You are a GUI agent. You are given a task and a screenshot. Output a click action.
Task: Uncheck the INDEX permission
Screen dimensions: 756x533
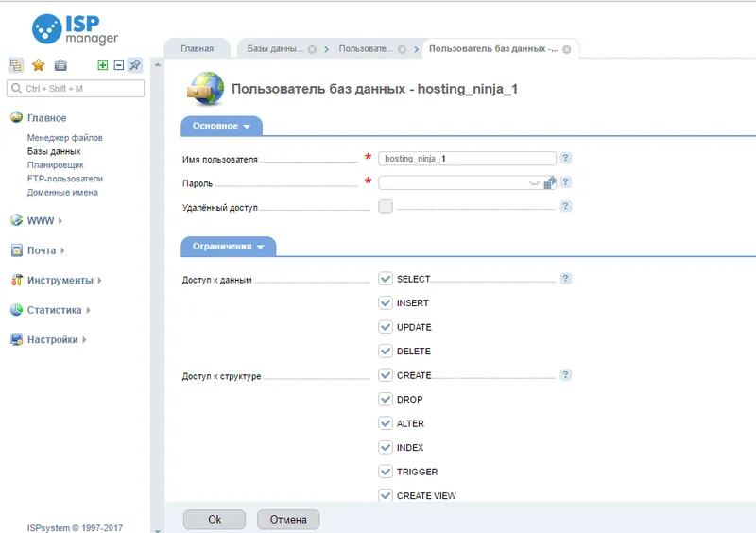pyautogui.click(x=386, y=448)
